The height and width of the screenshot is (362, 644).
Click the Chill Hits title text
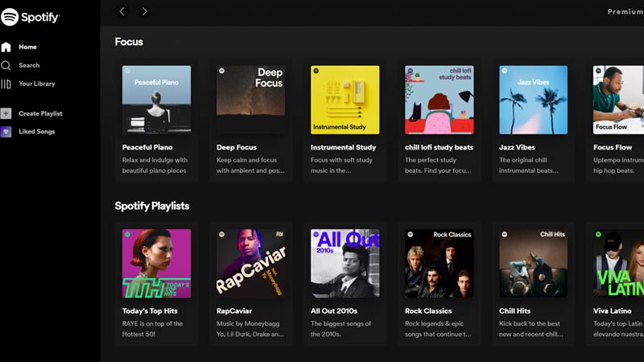pos(514,311)
